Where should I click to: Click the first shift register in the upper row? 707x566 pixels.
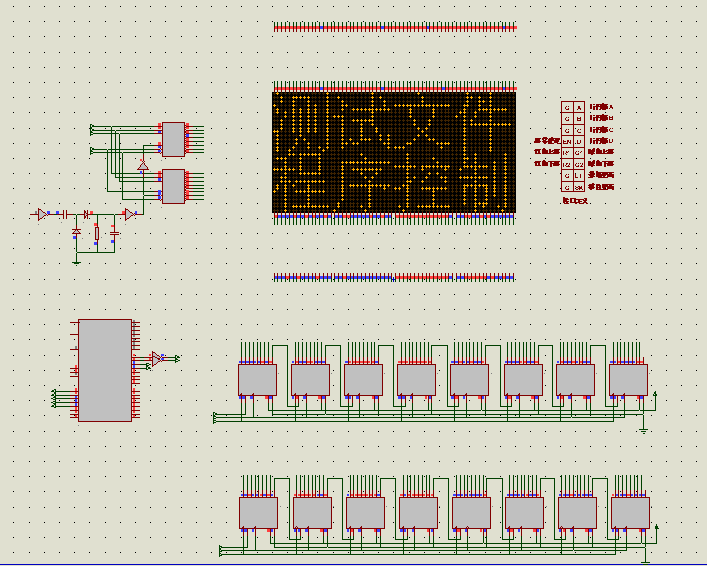click(x=257, y=379)
